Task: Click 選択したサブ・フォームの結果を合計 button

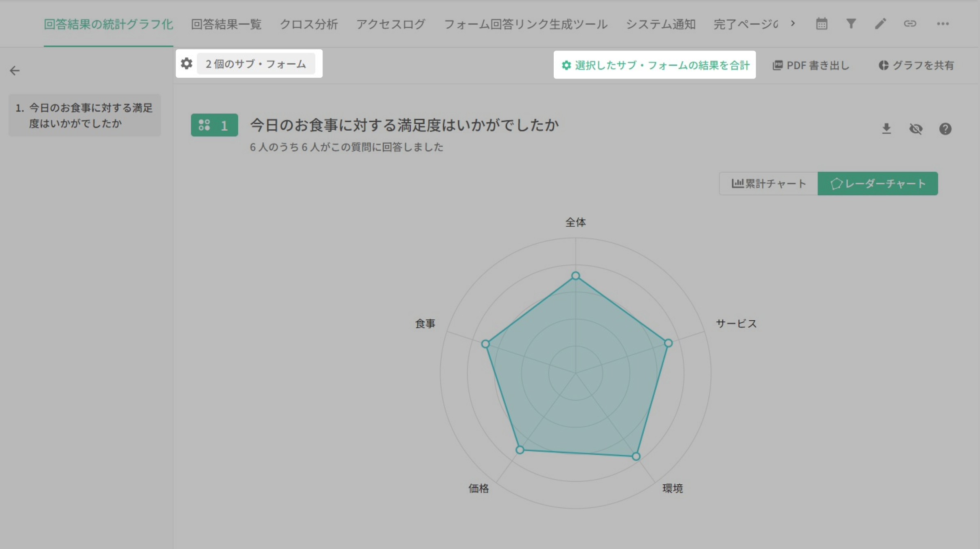Action: [x=655, y=65]
